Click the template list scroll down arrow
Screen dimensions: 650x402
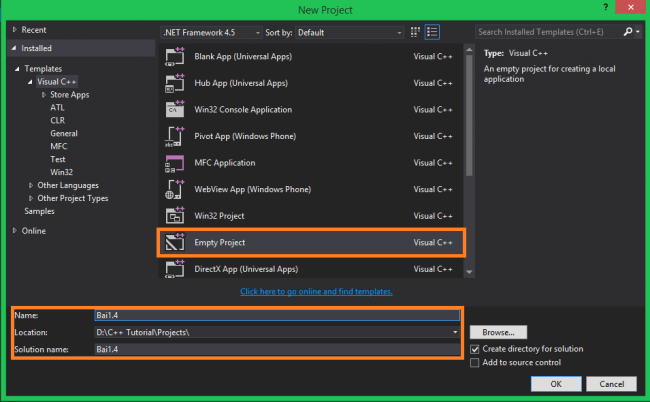pos(469,272)
